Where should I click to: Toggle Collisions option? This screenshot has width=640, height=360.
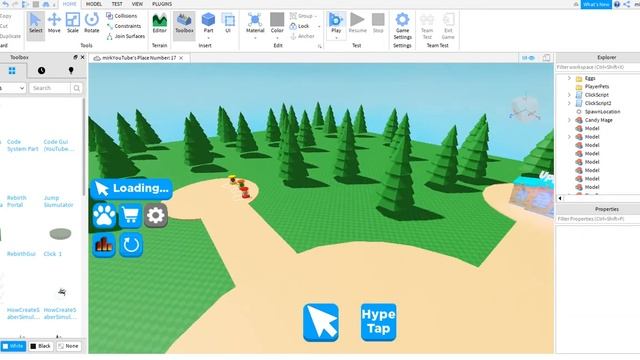point(122,16)
